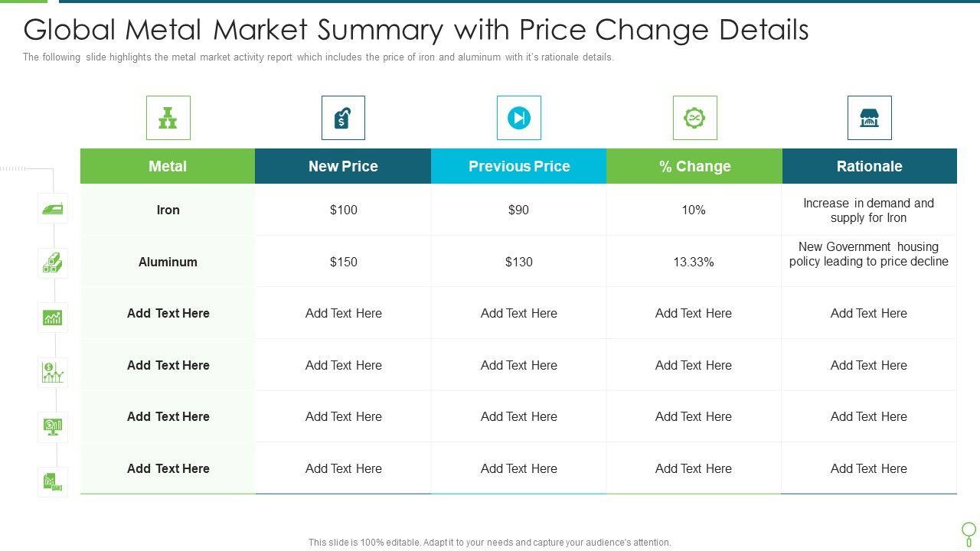The width and height of the screenshot is (980, 551).
Task: Click the gear icon above % Change
Action: point(694,118)
